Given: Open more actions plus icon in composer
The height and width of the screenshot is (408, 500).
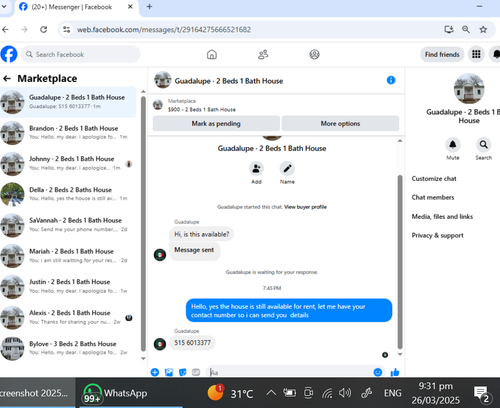Looking at the screenshot, I should (x=155, y=372).
